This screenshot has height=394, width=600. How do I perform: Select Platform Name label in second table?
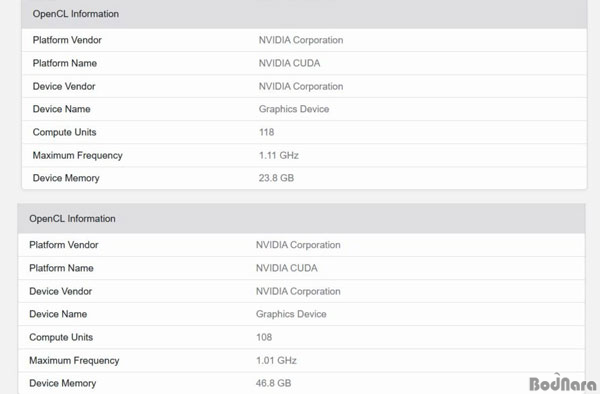(61, 268)
